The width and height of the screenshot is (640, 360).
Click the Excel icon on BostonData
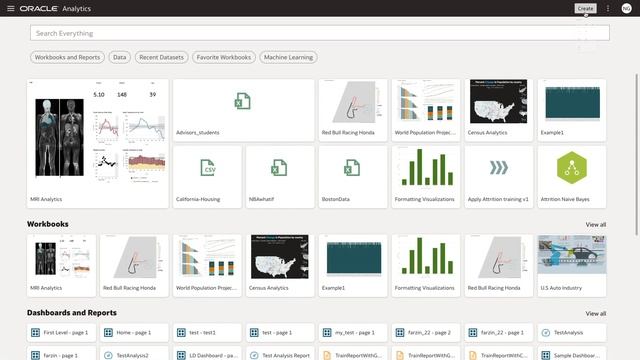[x=352, y=168]
